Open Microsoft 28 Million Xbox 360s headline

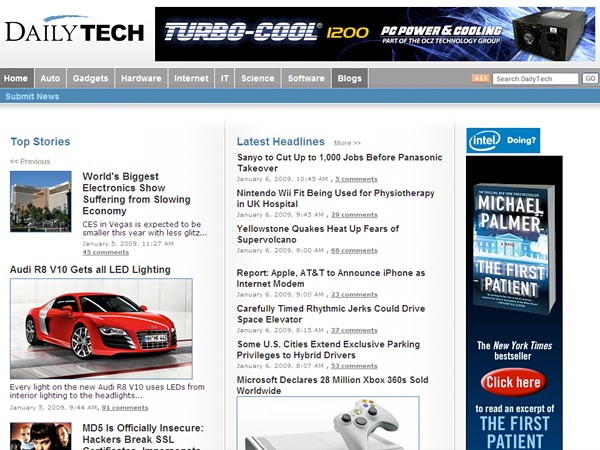point(333,385)
